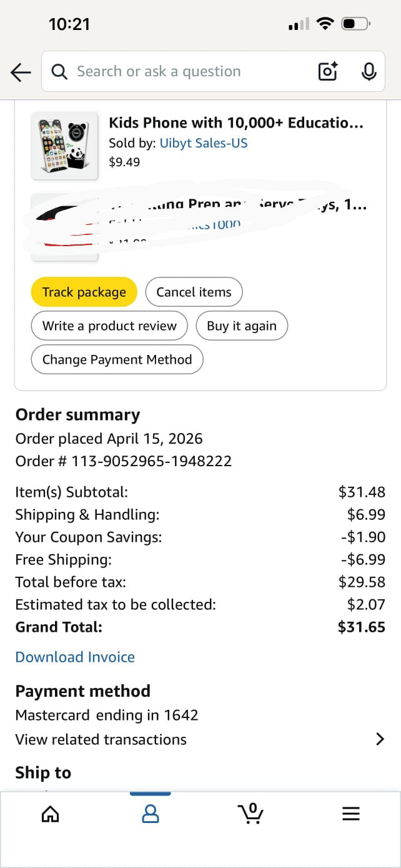Open the account profile tab icon
The height and width of the screenshot is (868, 401).
pos(151,814)
